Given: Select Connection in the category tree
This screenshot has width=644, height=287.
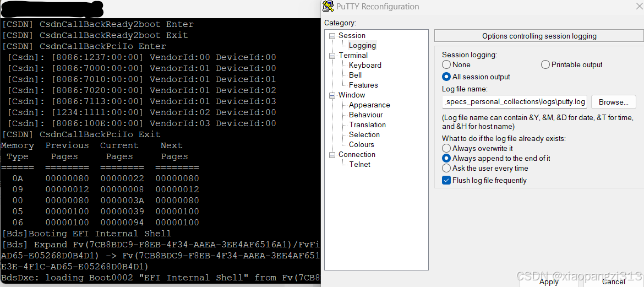Looking at the screenshot, I should coord(357,154).
